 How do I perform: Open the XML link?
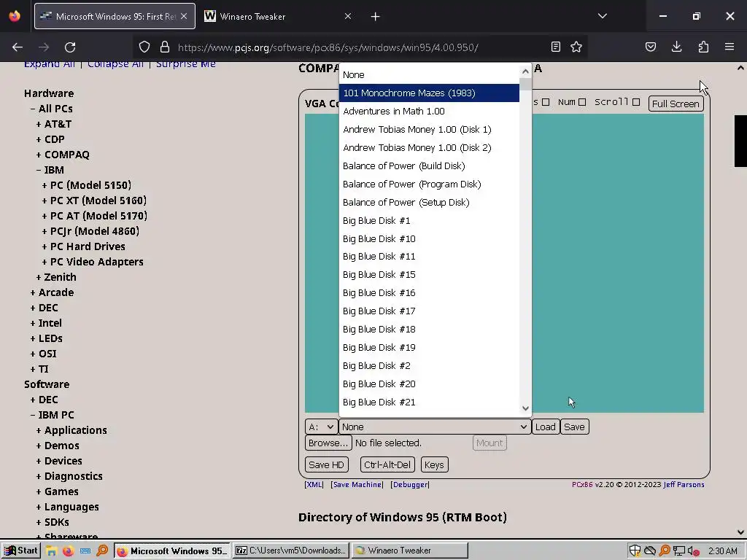314,485
